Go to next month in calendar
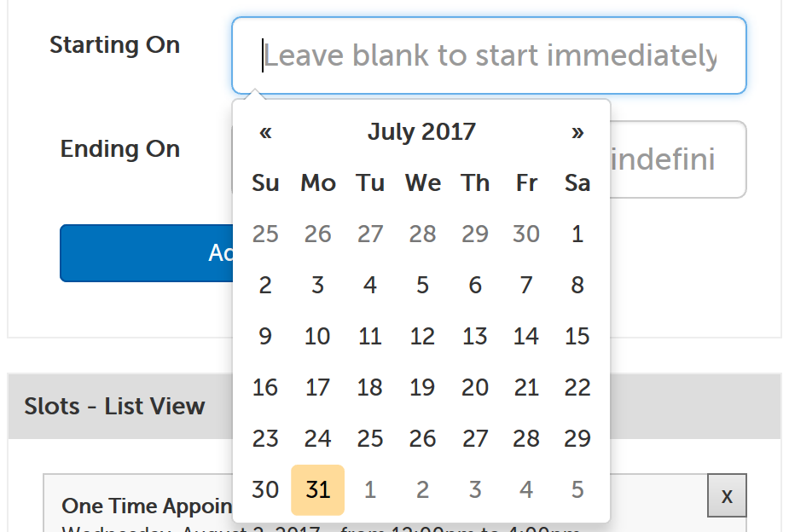 click(x=577, y=132)
